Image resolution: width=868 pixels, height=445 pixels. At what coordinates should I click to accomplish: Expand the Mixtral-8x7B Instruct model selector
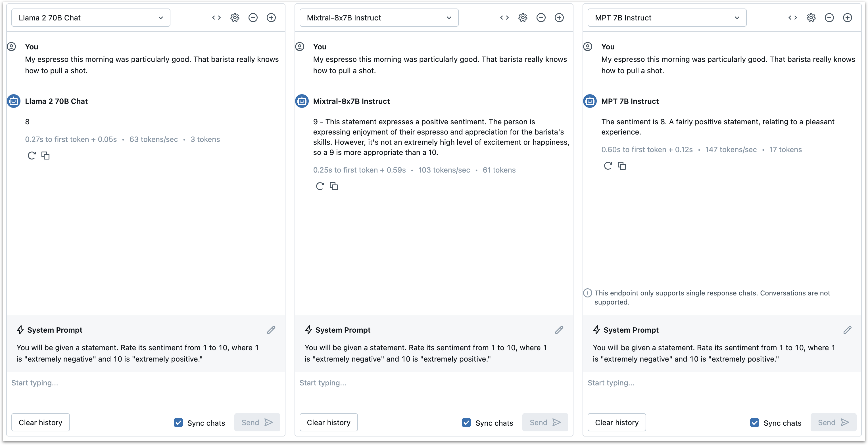coord(379,18)
